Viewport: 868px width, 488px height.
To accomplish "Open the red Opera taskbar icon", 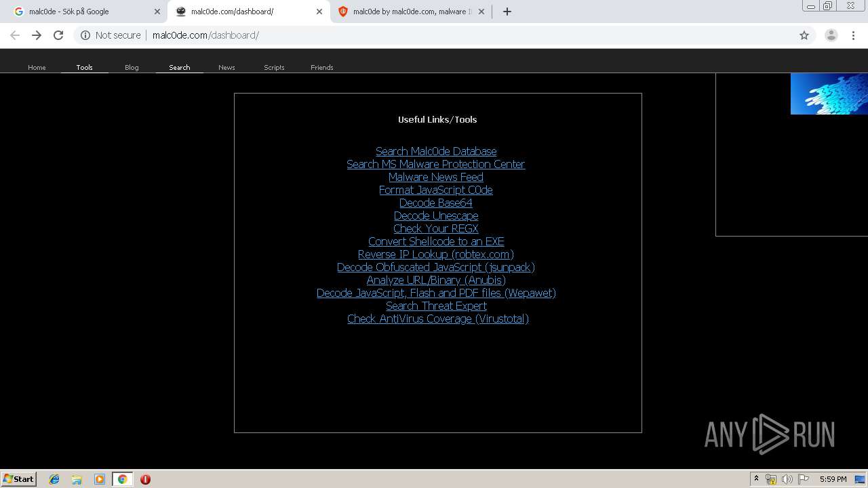I will point(145,479).
